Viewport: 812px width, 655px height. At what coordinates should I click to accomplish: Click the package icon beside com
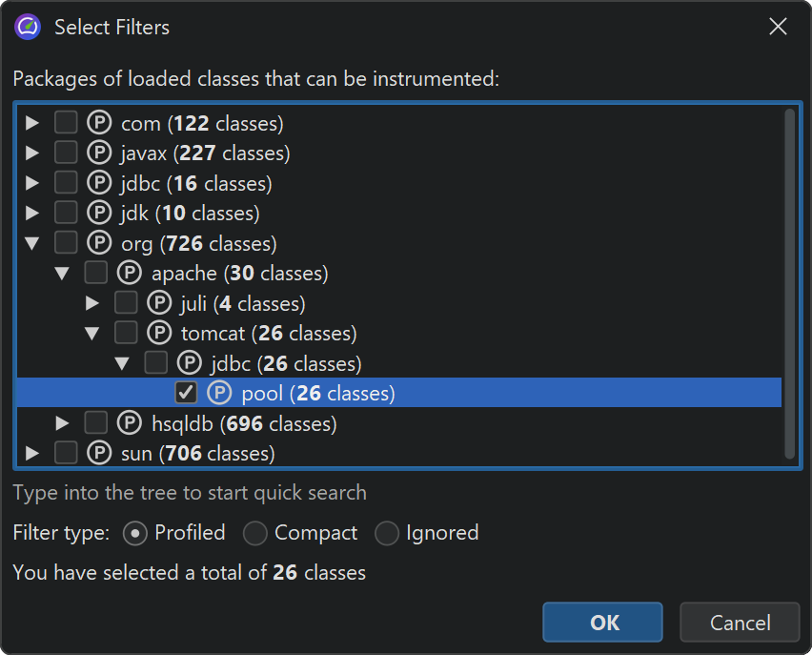click(99, 123)
